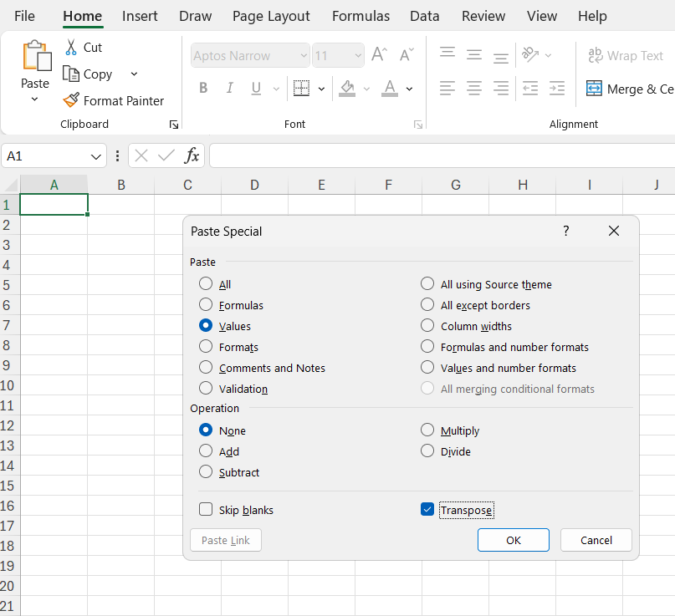Expand the Name Box dropdown arrow
The width and height of the screenshot is (675, 616).
click(96, 156)
